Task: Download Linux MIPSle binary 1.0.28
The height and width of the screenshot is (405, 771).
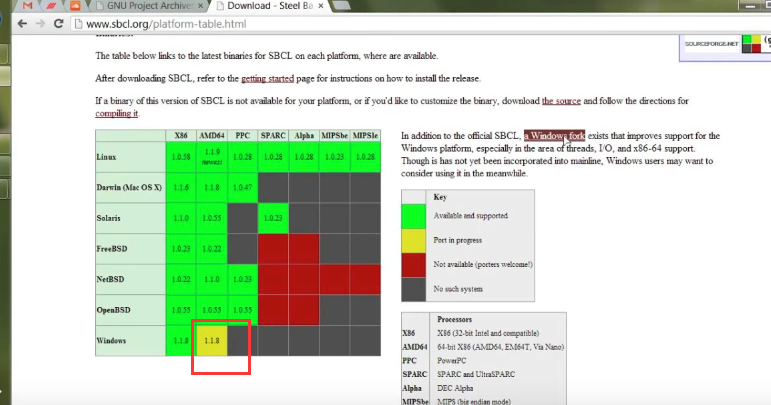Action: [x=365, y=157]
